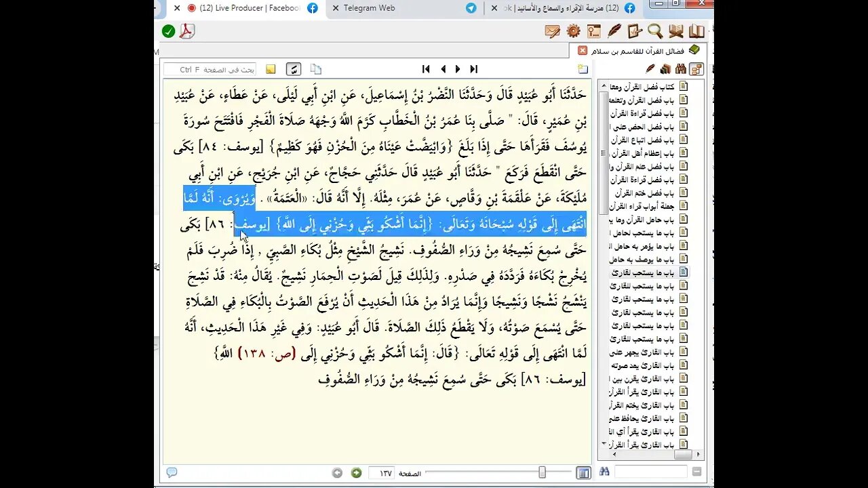Click the stacked books icon in sidebar toolbar
868x488 pixels.
tap(665, 68)
